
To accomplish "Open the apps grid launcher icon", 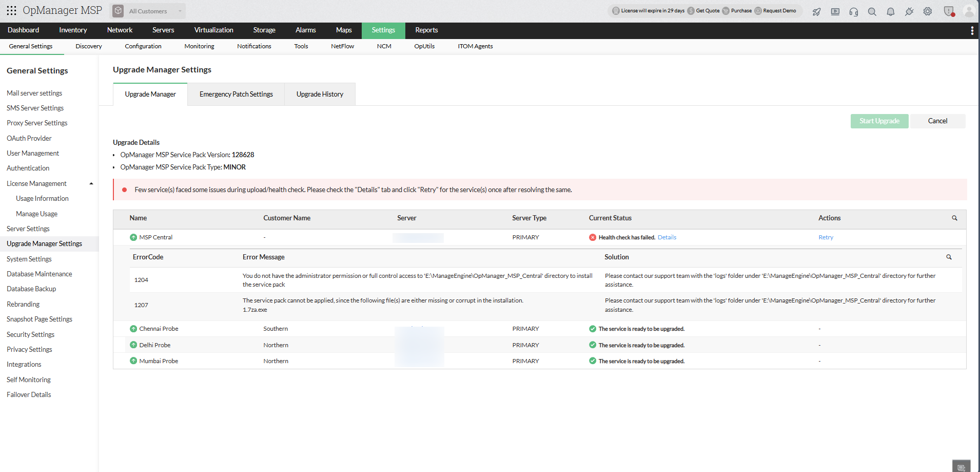I will point(11,10).
